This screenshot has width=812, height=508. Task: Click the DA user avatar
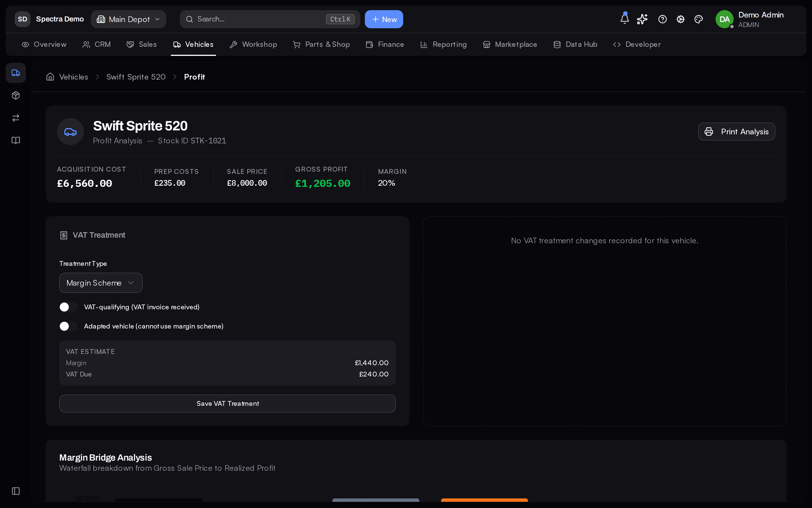[724, 19]
